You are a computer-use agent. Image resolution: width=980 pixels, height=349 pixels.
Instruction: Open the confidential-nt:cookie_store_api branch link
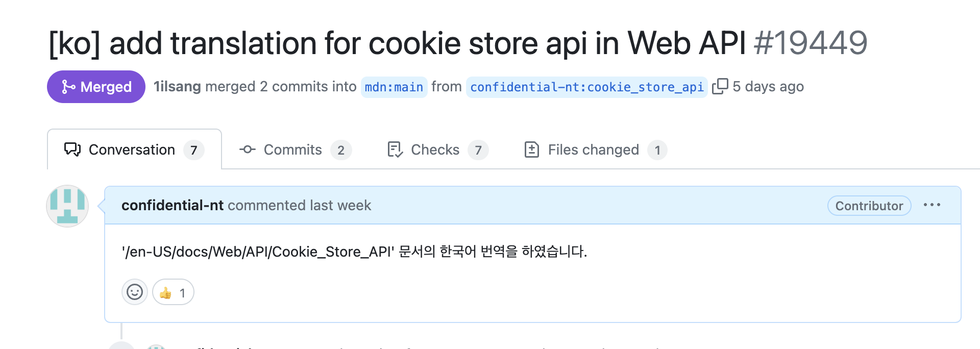[x=586, y=87]
